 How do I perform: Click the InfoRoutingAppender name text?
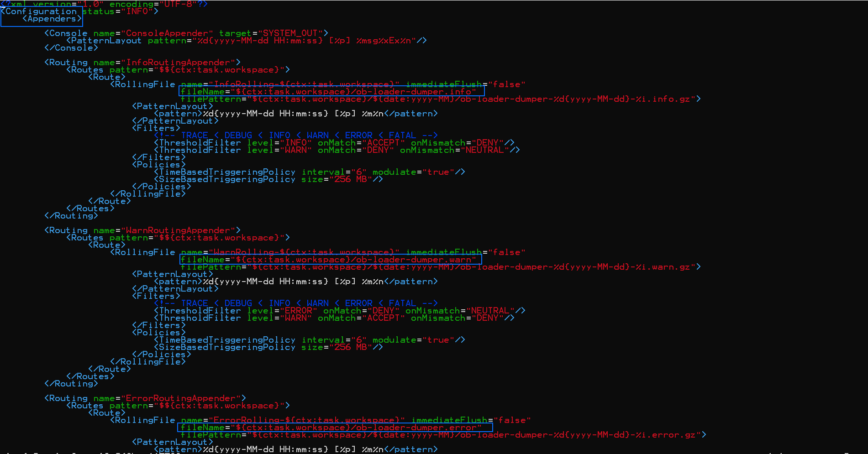180,63
